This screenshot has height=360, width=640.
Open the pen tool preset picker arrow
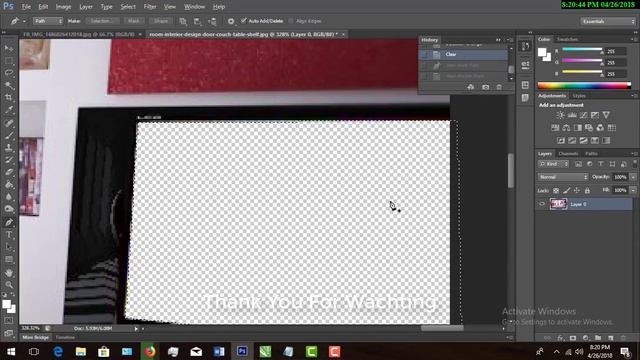24,21
